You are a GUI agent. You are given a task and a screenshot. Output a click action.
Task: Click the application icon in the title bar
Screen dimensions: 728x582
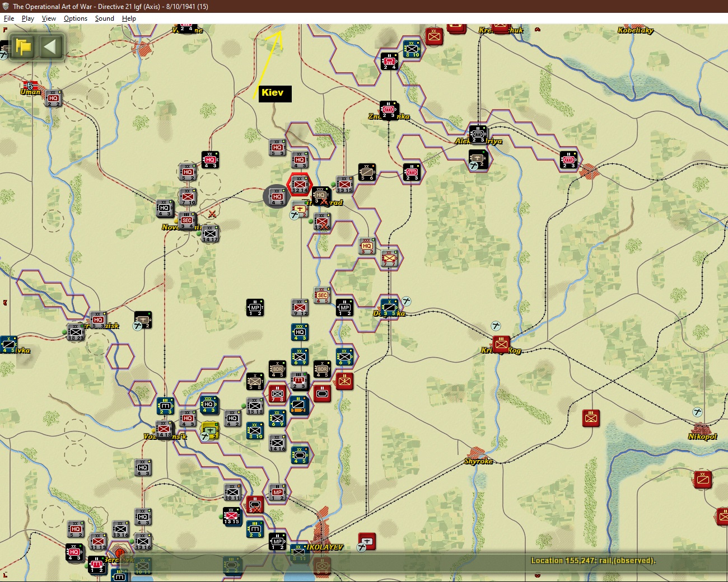point(6,6)
